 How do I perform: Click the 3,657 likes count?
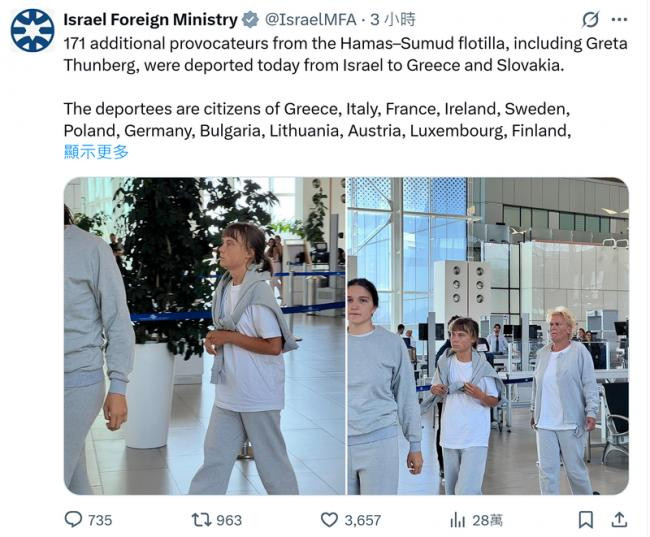pos(362,520)
